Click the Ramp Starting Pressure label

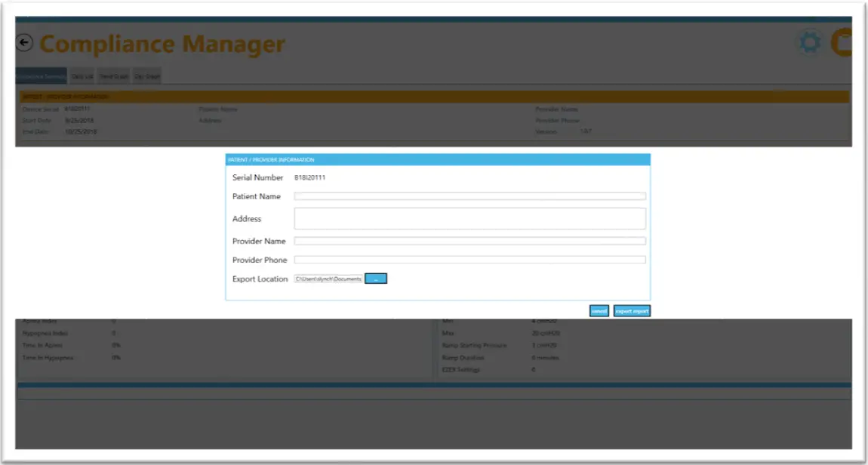tap(475, 346)
